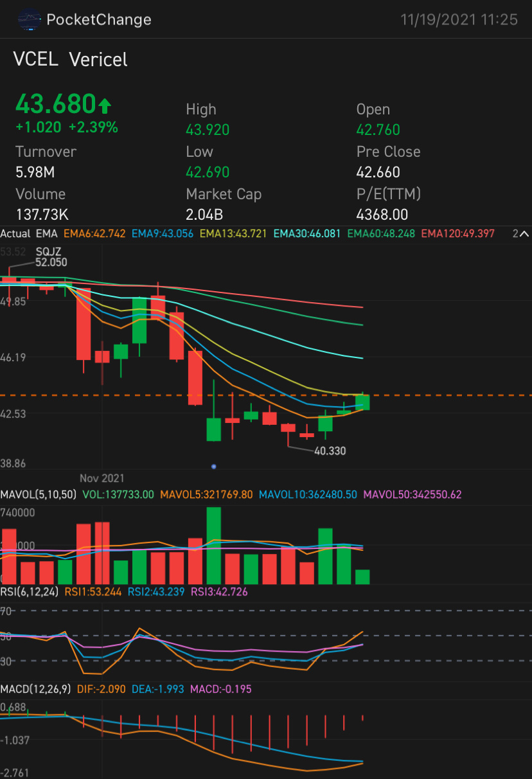532x779 pixels.
Task: Click the 11/19/2021 11:25 timestamp
Action: tap(459, 20)
